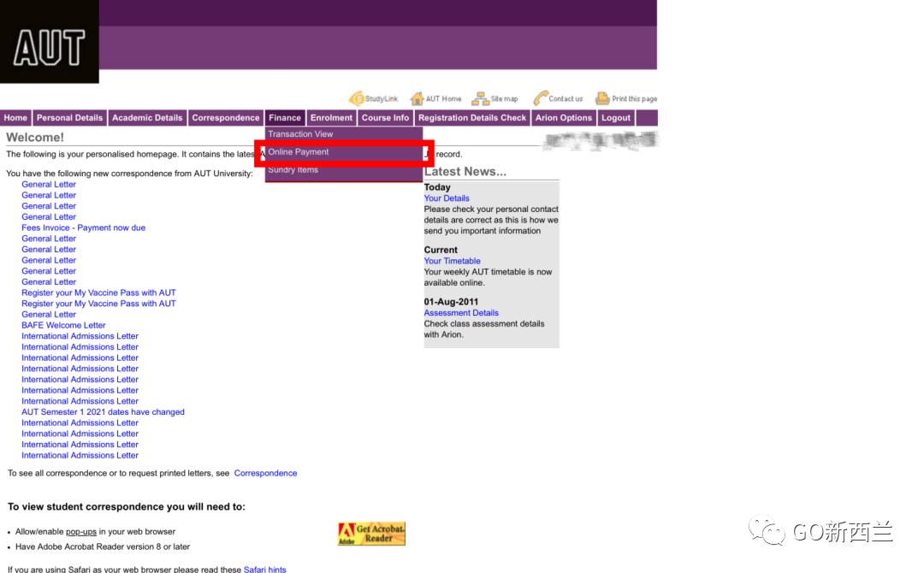Open Registration Details Check menu
The image size is (924, 573).
click(472, 118)
